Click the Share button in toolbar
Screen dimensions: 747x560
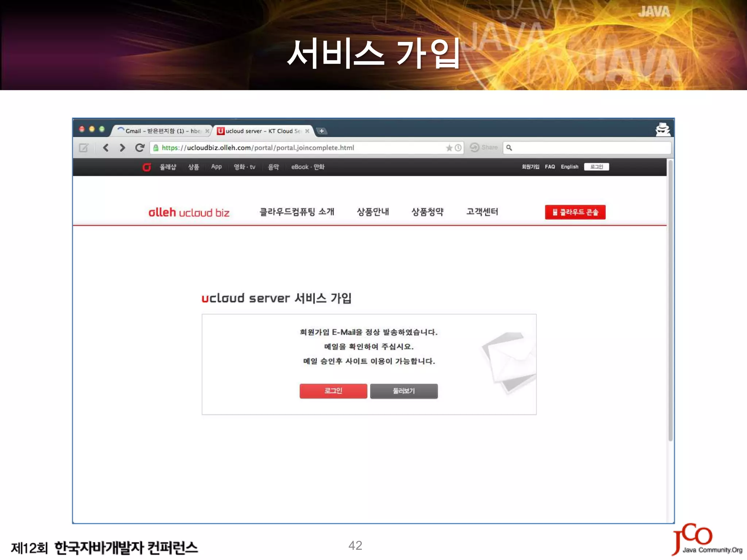click(484, 147)
